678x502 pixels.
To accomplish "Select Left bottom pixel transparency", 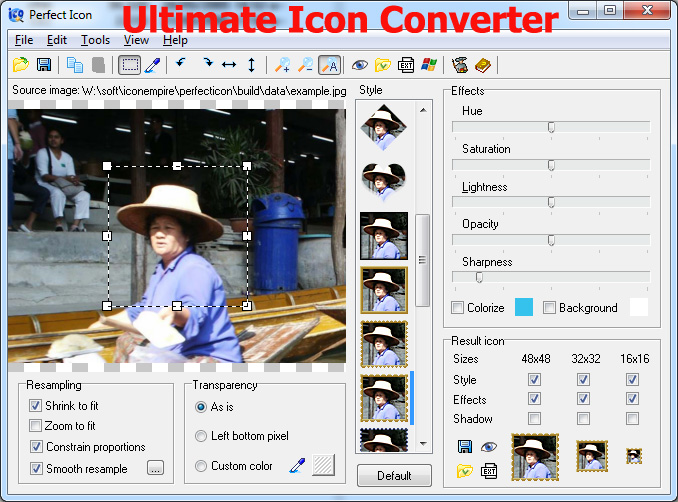I will pos(201,436).
